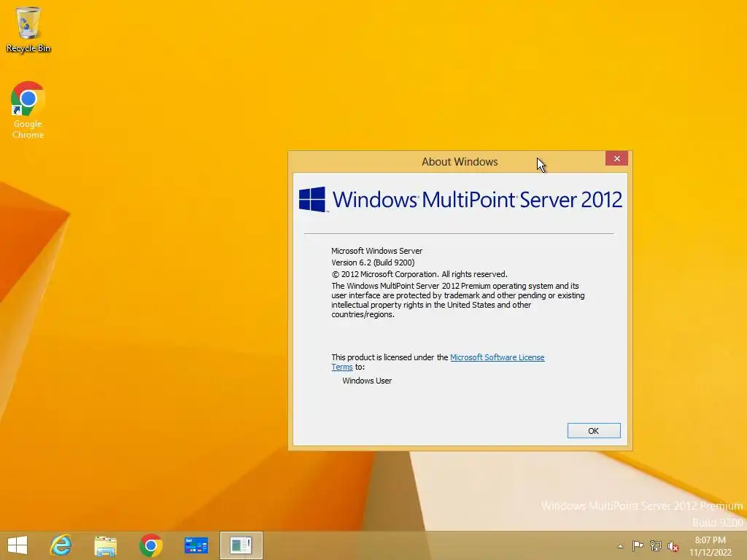
Task: Click the 'Windows MultiPoint Server 2012' banner text
Action: point(477,200)
